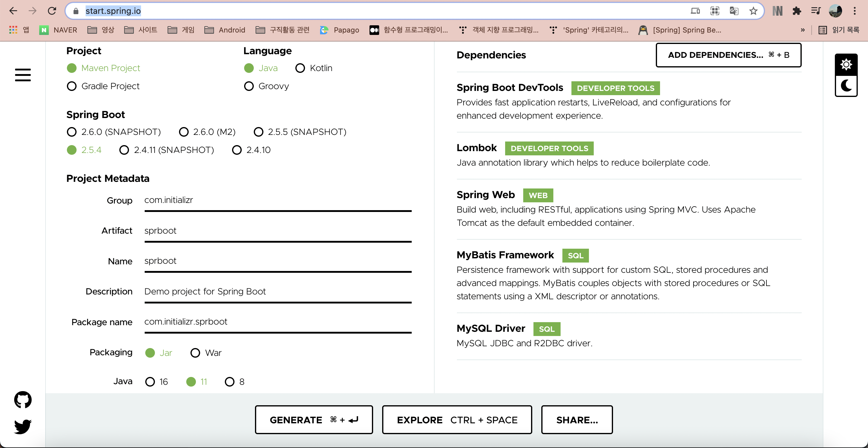Choose Kotlin as the language

coord(300,68)
